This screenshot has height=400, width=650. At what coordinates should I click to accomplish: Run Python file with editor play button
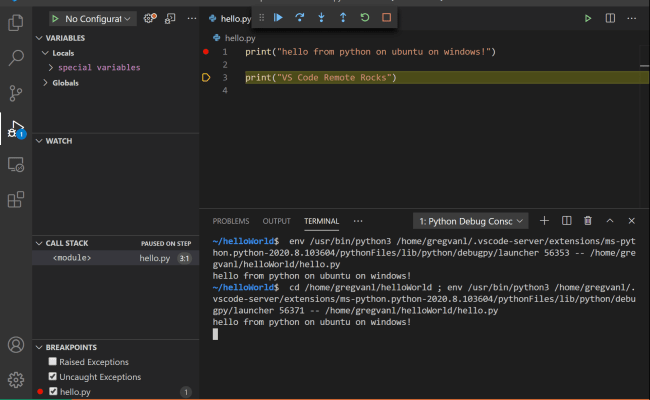point(588,18)
